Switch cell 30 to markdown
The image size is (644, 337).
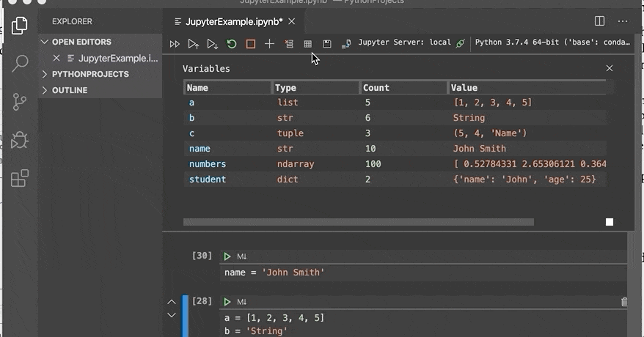(242, 256)
